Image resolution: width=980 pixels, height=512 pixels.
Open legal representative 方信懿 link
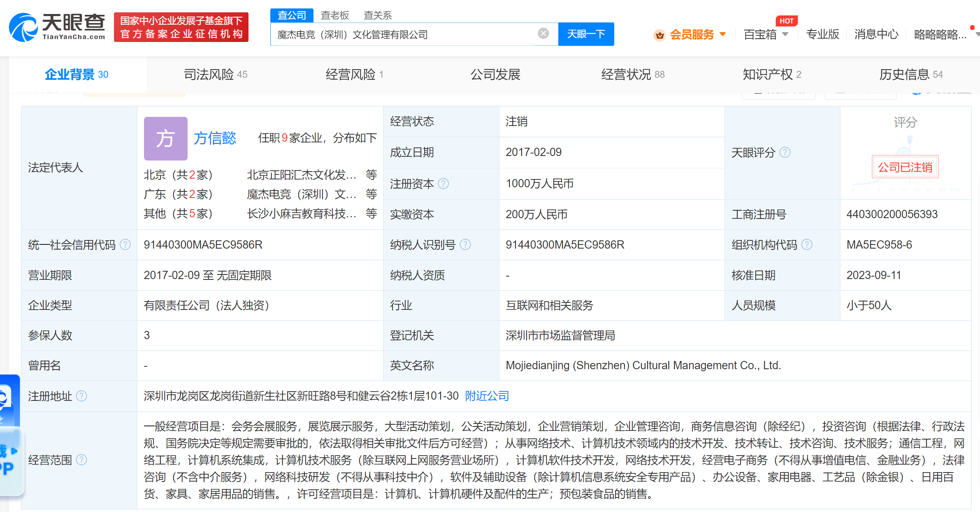(x=215, y=138)
